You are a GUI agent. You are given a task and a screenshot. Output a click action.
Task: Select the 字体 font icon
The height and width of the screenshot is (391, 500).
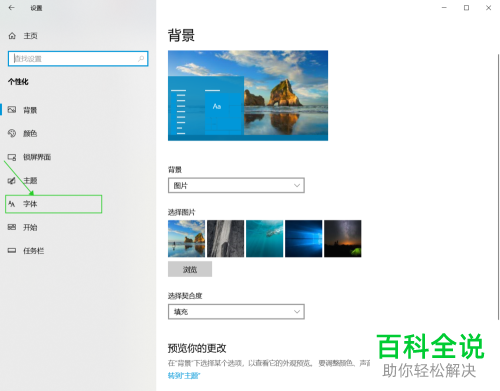point(12,204)
